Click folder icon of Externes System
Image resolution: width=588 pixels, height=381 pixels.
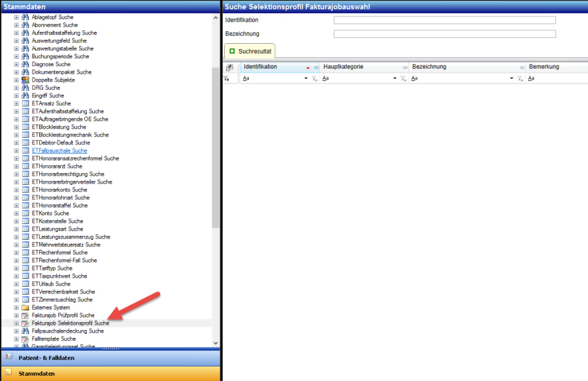click(x=25, y=308)
